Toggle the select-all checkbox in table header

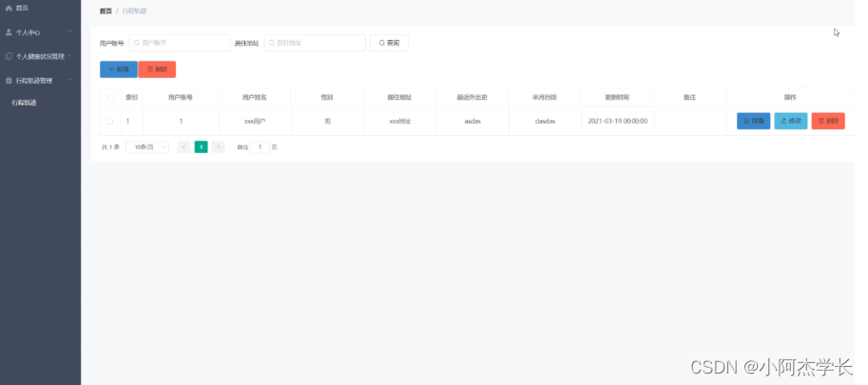coord(110,97)
